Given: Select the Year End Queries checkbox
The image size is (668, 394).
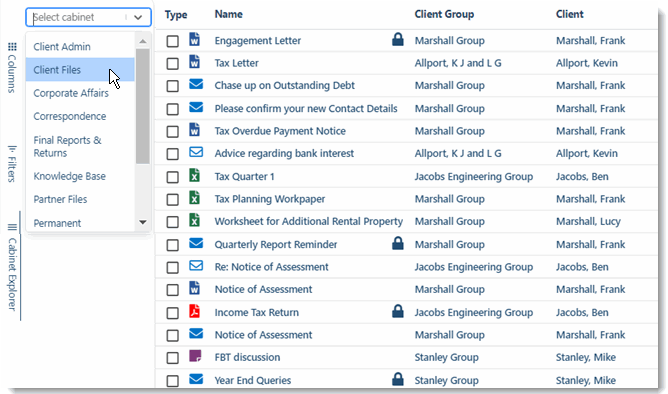Looking at the screenshot, I should point(173,381).
